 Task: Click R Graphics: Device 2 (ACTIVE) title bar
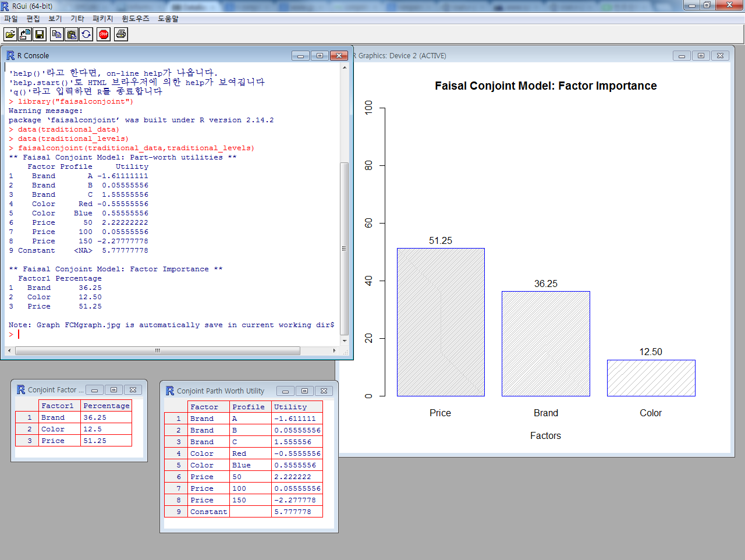pos(400,56)
